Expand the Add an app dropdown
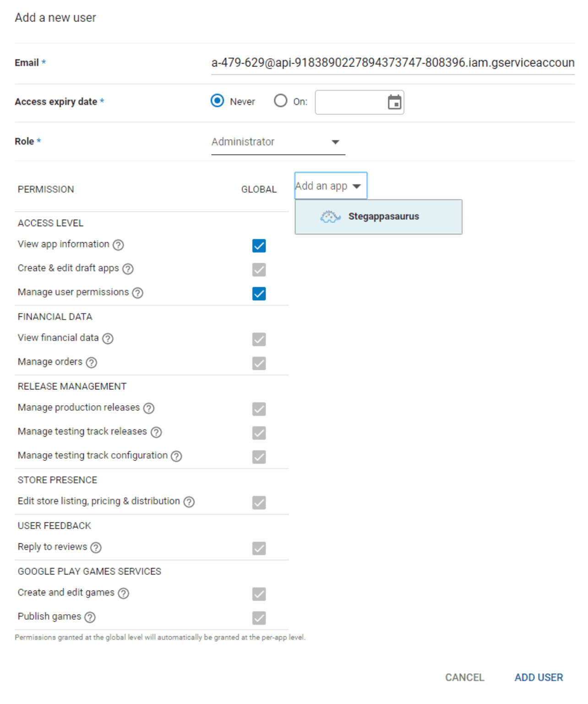Screen dimensions: 588x704 (x=330, y=186)
